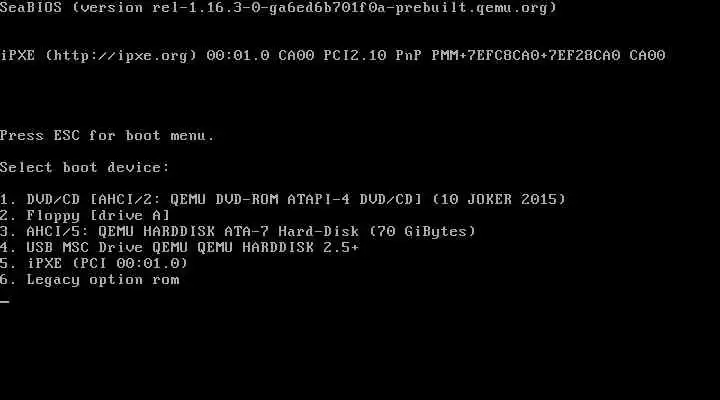Pick the USB MSC Drive boot option
The image size is (720, 400).
click(x=180, y=248)
